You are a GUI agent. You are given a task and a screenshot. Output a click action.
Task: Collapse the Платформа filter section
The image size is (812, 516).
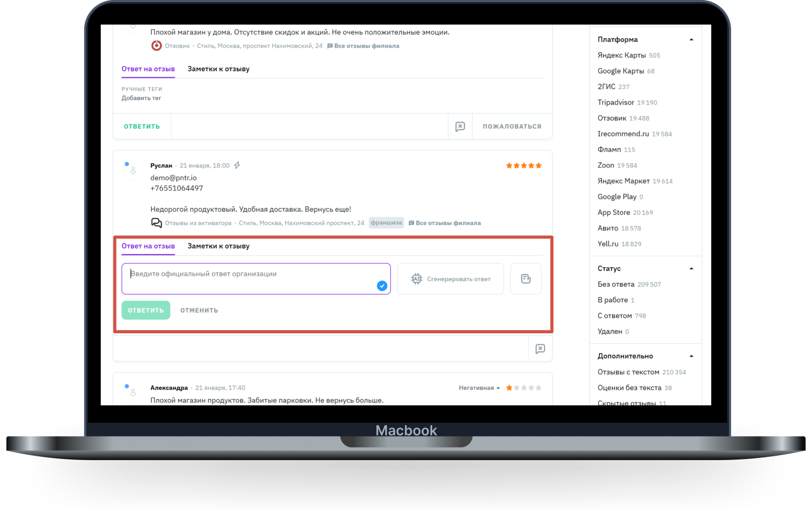pyautogui.click(x=691, y=39)
